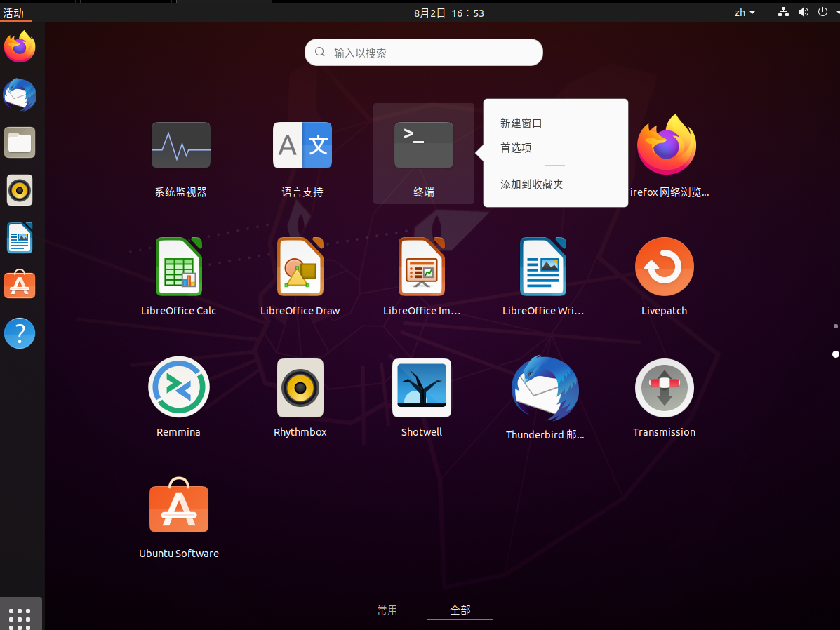This screenshot has height=630, width=840.
Task: Open volume indicator in top bar
Action: (x=803, y=12)
